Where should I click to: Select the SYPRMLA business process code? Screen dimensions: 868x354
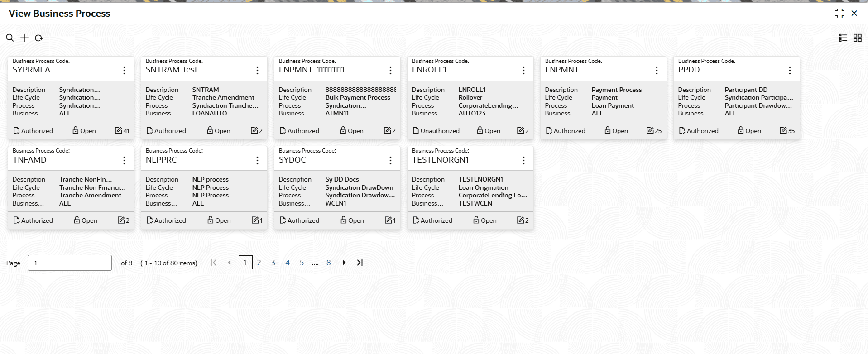click(x=31, y=70)
